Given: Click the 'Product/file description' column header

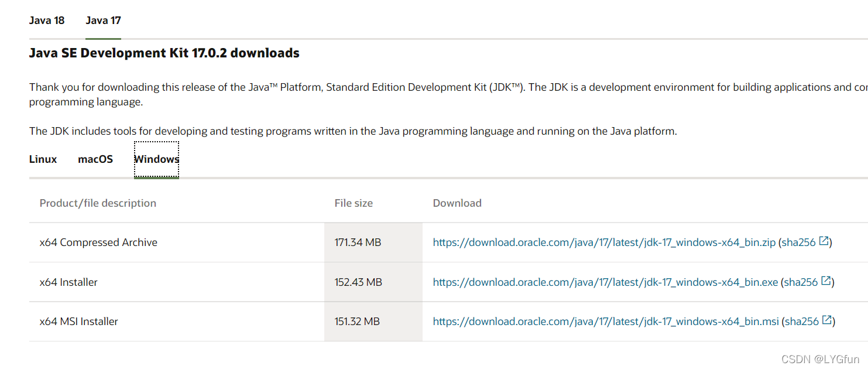Looking at the screenshot, I should pos(98,203).
